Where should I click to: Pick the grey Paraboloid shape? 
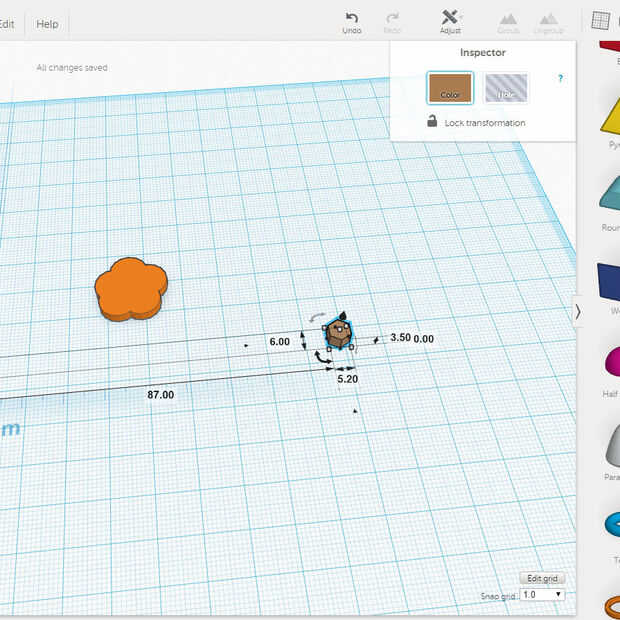pos(613,445)
